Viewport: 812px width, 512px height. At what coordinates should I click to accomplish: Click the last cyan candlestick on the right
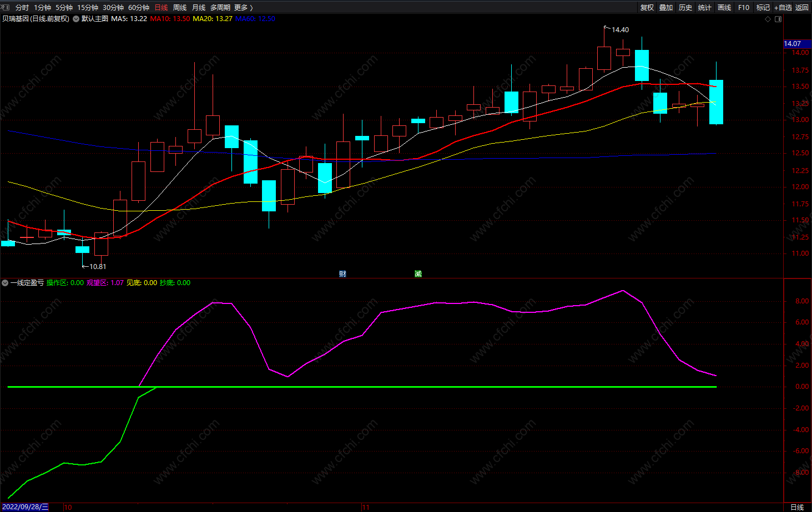coord(716,102)
